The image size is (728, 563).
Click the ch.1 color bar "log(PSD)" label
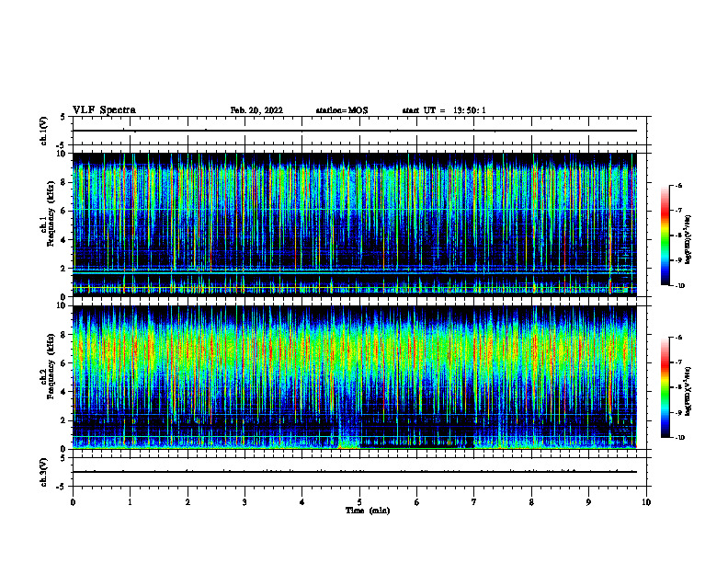point(688,240)
